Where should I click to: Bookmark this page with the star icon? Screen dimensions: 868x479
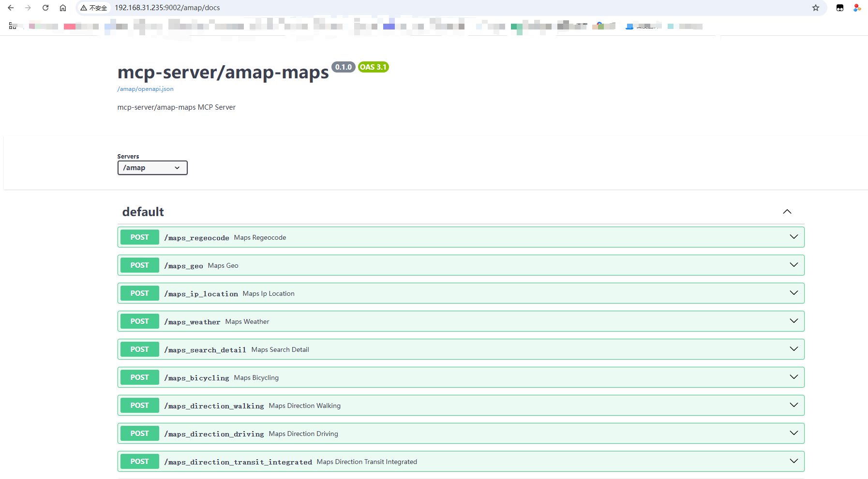coord(816,8)
